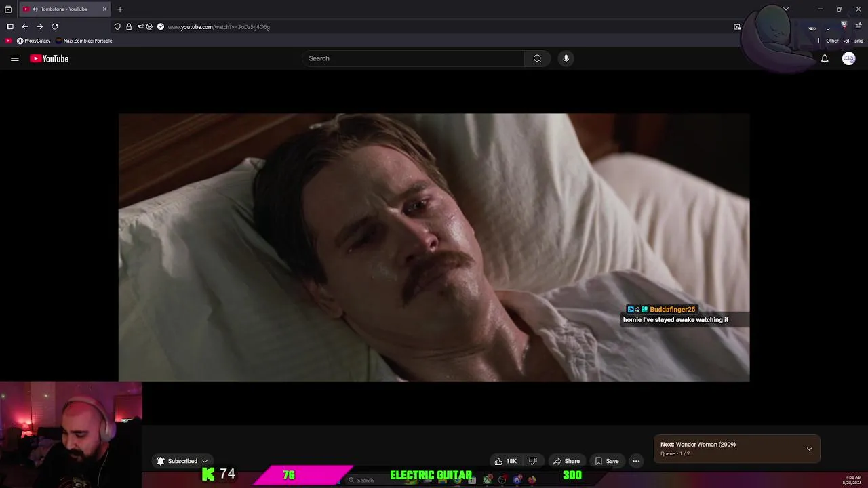868x488 pixels.
Task: Go forward in browser history
Action: (x=39, y=26)
